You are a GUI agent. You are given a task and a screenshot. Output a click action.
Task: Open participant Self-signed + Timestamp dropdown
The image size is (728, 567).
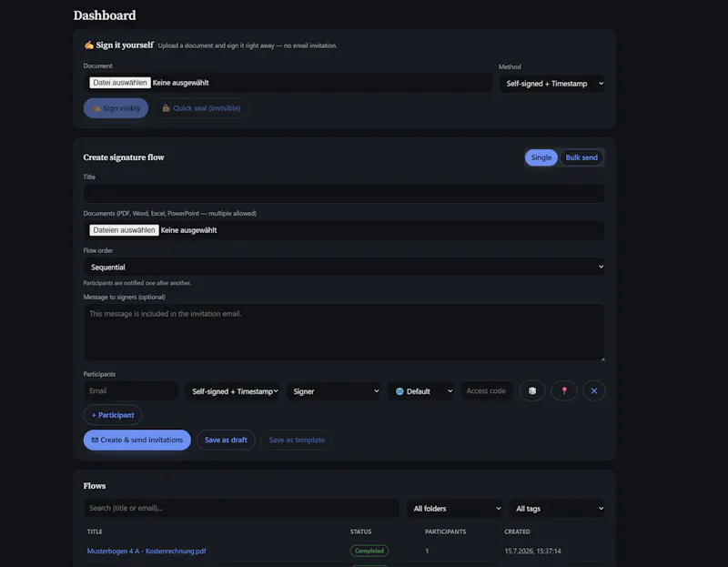click(233, 391)
